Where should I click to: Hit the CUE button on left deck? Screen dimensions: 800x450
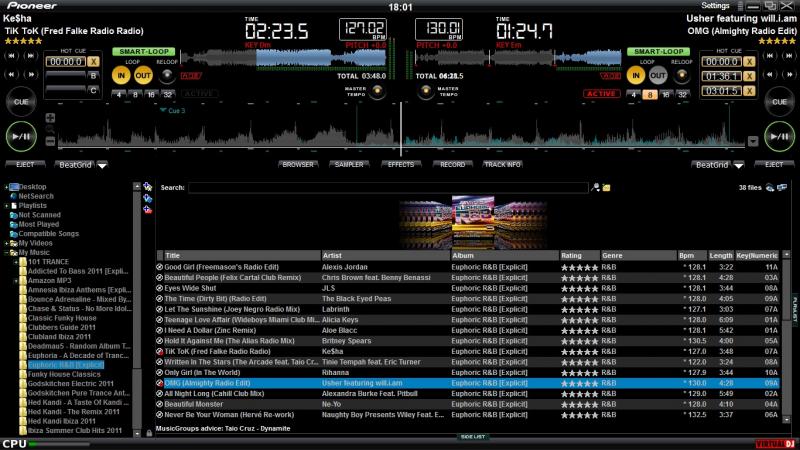coord(21,102)
